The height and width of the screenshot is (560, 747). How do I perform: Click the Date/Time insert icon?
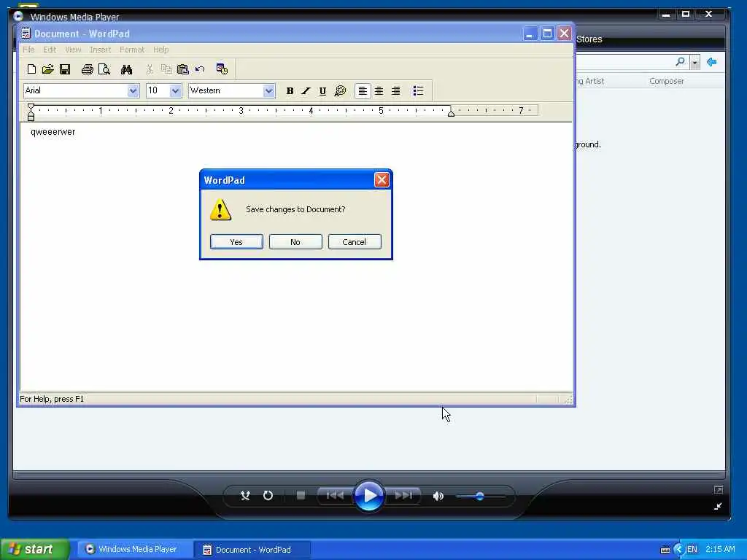click(222, 69)
